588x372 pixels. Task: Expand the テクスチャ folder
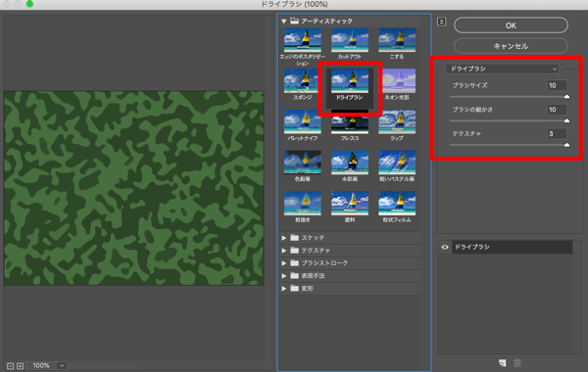[284, 251]
